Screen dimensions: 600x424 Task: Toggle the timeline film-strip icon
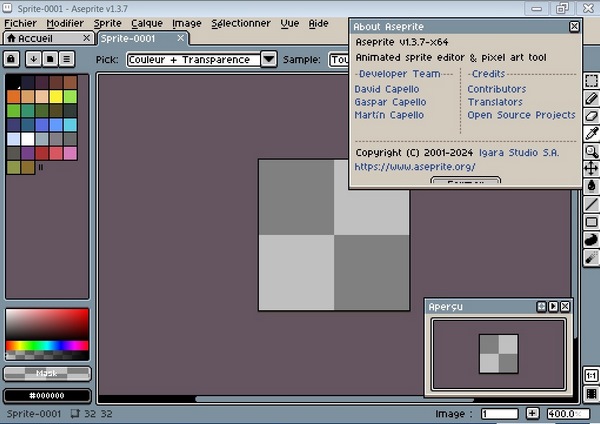591,394
